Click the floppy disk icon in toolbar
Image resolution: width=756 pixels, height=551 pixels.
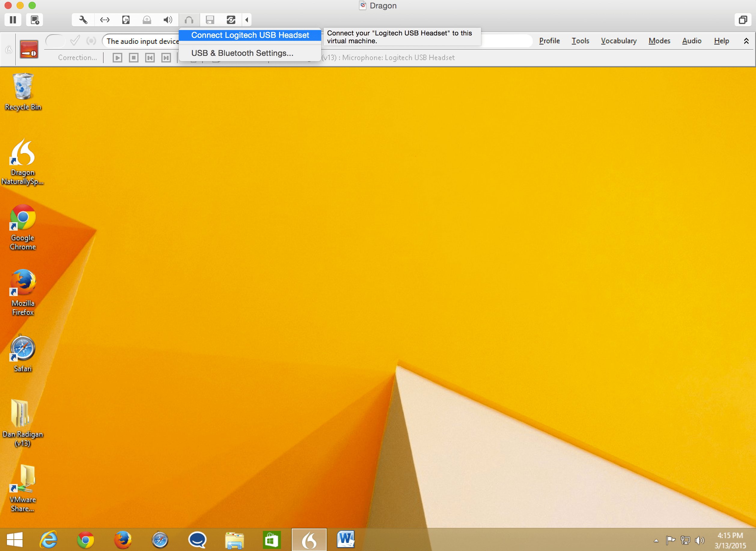[x=210, y=20]
